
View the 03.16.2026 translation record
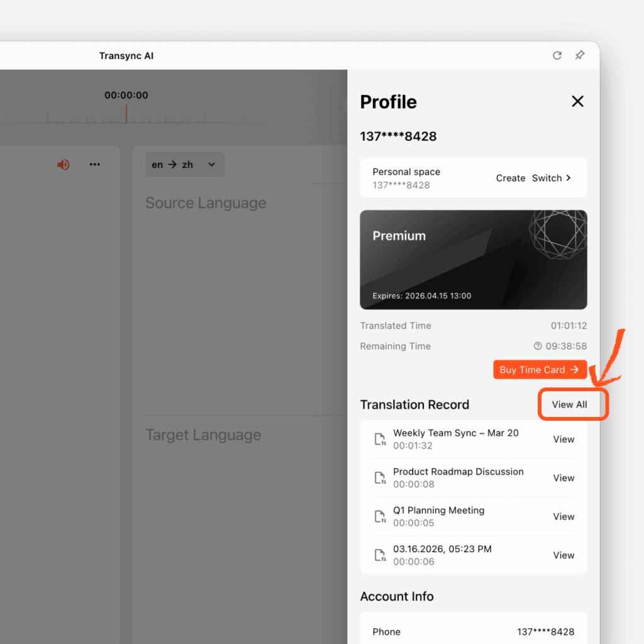(x=563, y=555)
